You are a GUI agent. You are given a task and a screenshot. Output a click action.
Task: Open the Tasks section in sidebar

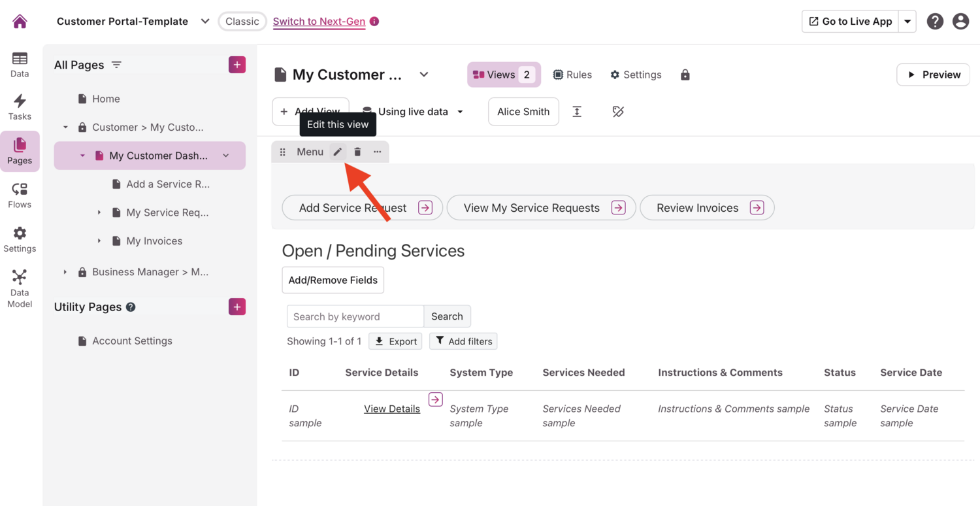click(20, 107)
